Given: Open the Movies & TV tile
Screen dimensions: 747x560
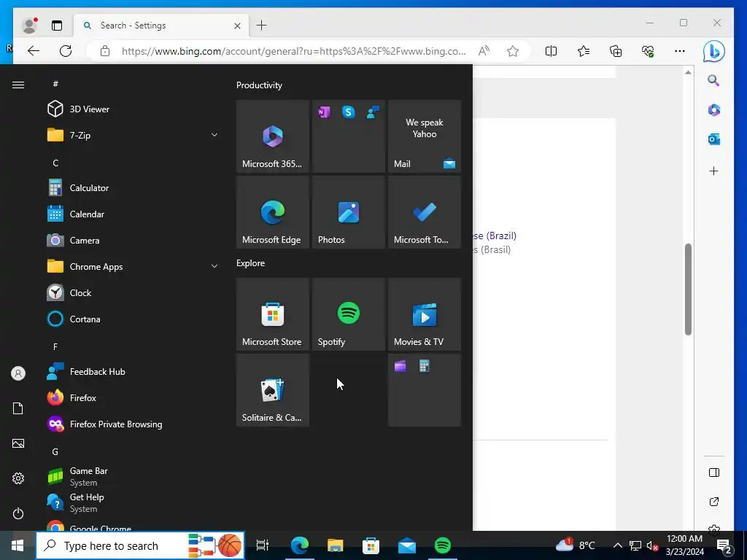Looking at the screenshot, I should (425, 314).
